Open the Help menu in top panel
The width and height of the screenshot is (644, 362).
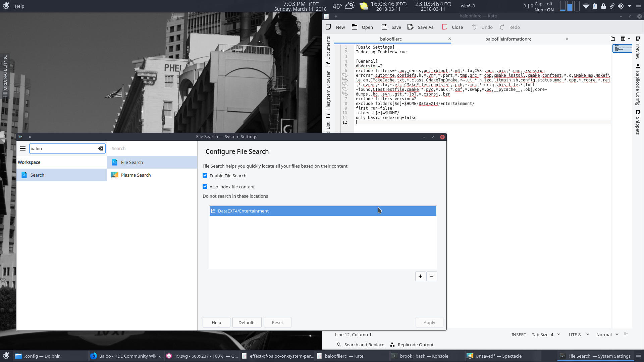[19, 6]
